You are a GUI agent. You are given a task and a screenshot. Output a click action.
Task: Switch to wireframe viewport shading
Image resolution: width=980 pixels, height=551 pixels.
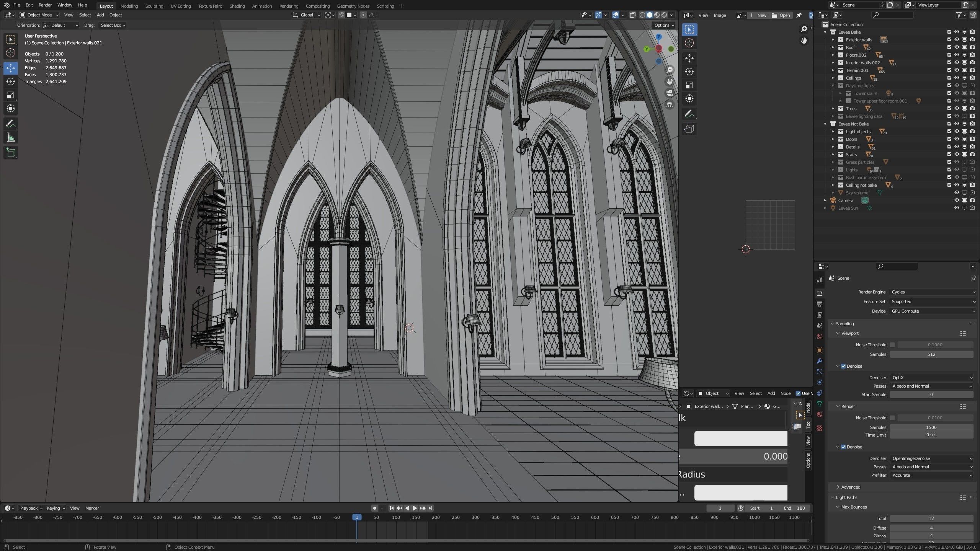642,15
